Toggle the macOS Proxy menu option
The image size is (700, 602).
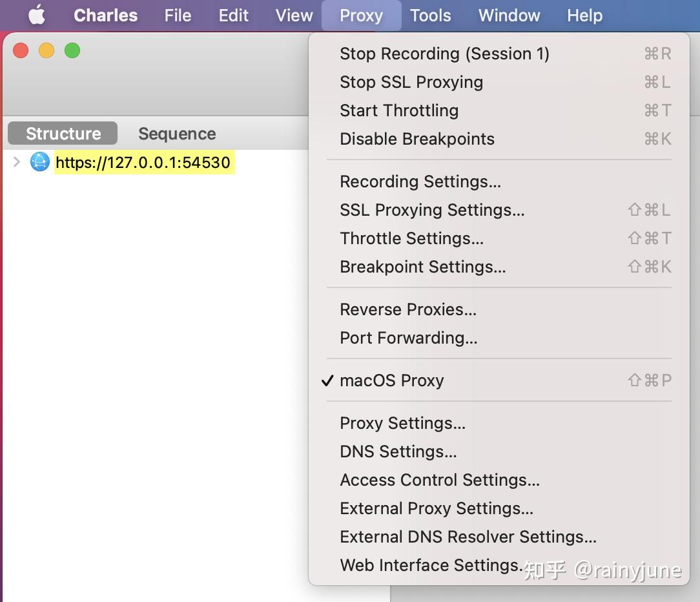[391, 380]
